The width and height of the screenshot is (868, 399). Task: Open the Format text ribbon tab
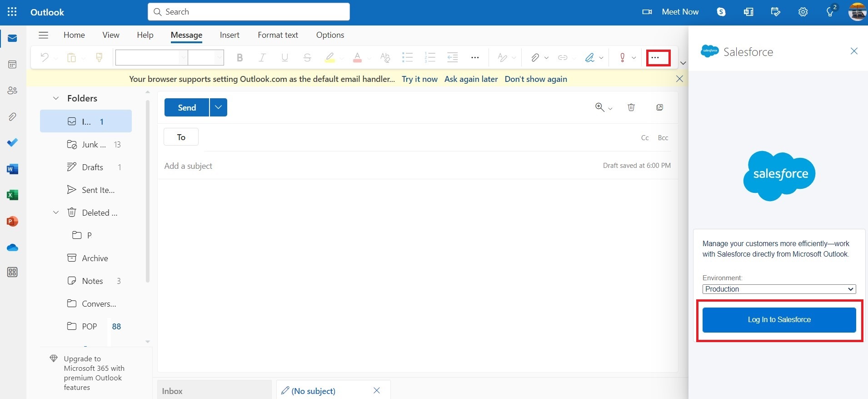[278, 35]
